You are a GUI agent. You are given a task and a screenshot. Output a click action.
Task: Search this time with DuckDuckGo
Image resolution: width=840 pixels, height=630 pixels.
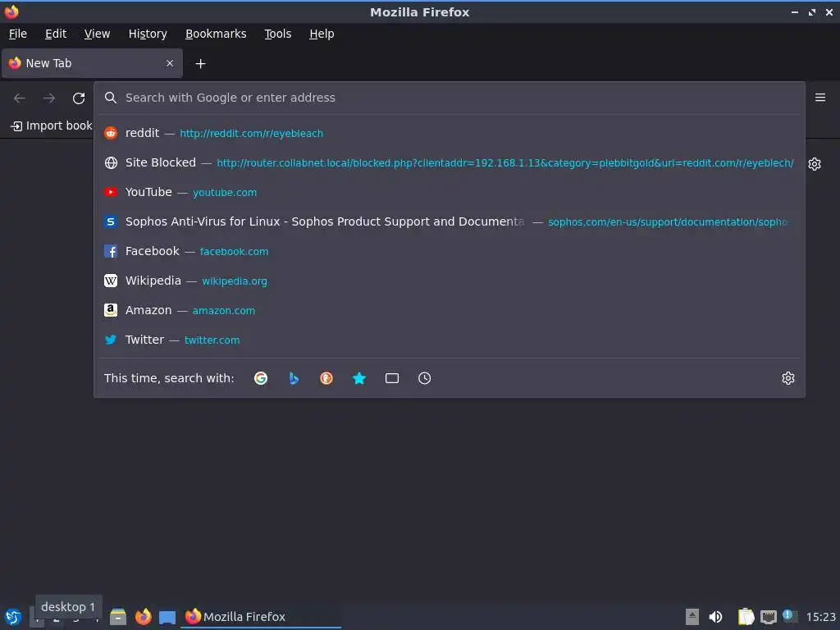(326, 378)
